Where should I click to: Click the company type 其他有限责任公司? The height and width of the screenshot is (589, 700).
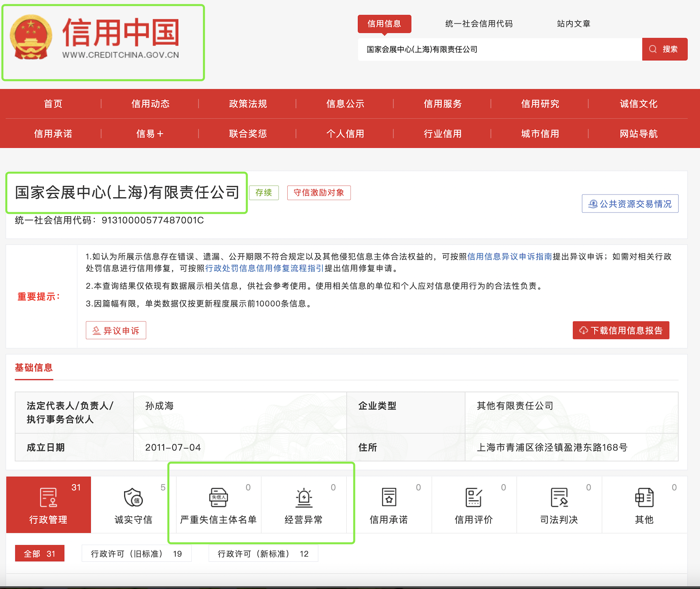click(x=515, y=406)
